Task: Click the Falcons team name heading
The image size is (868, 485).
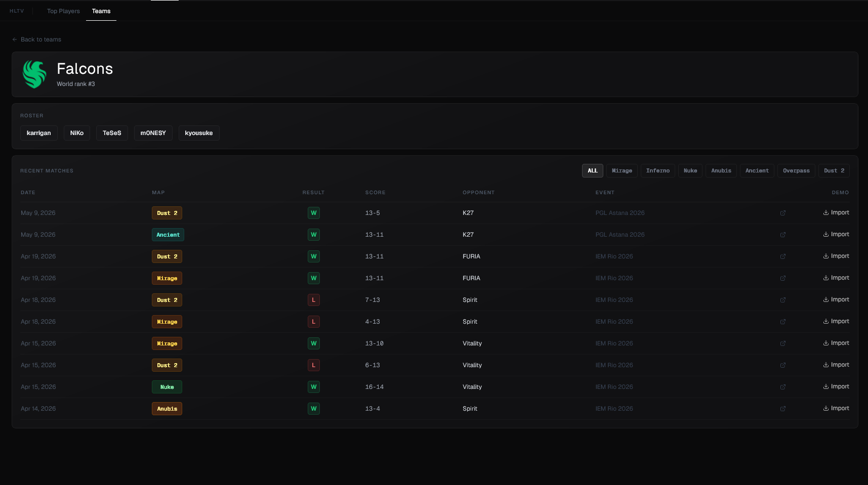Action: tap(85, 69)
